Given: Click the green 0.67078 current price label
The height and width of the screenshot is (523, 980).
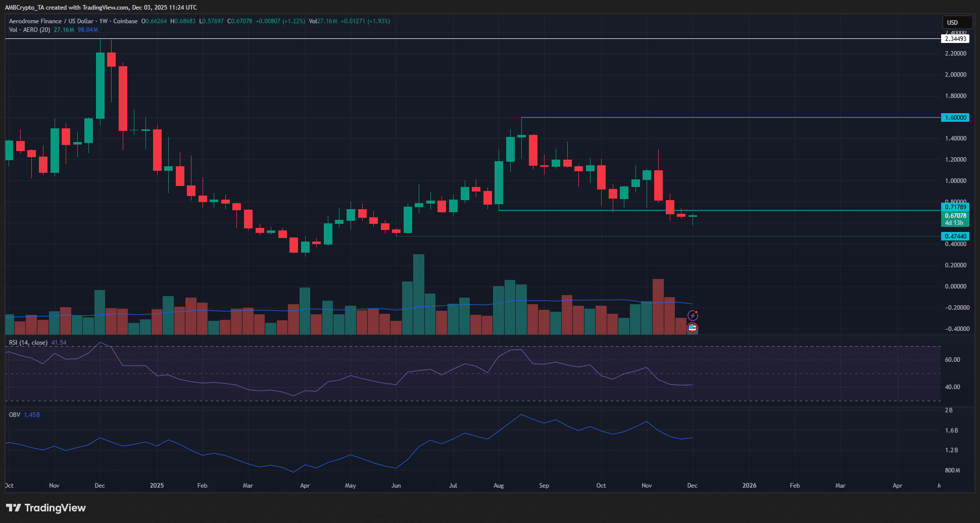Looking at the screenshot, I should tap(955, 216).
